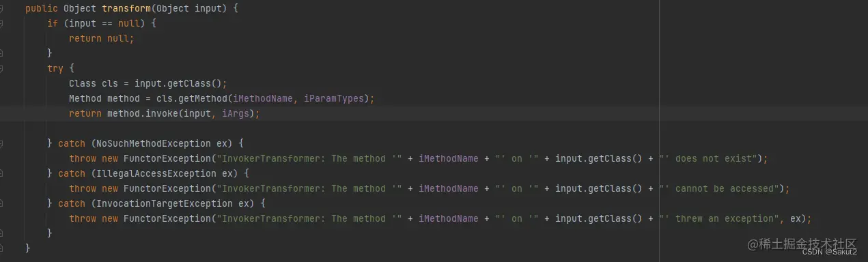Click the "' does not exist" string
Screen dimensions: 868x262
point(708,158)
